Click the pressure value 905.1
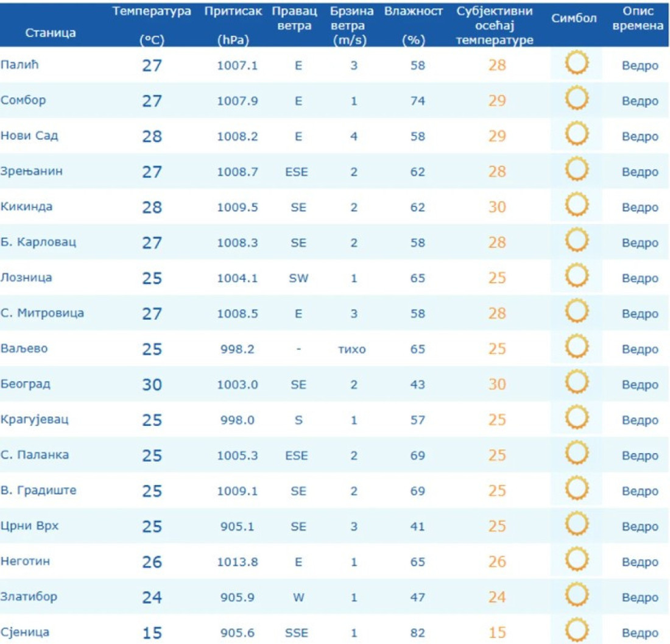The image size is (670, 644). click(x=237, y=526)
